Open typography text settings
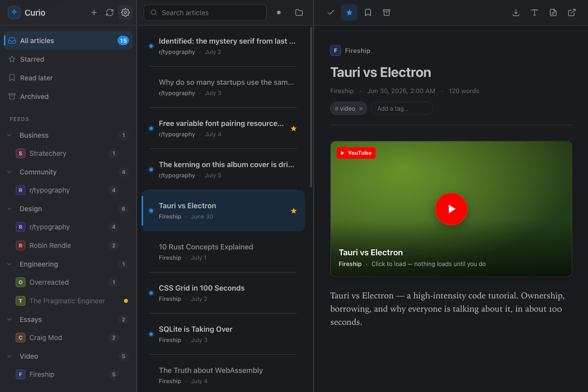This screenshot has width=588, height=392. (535, 13)
